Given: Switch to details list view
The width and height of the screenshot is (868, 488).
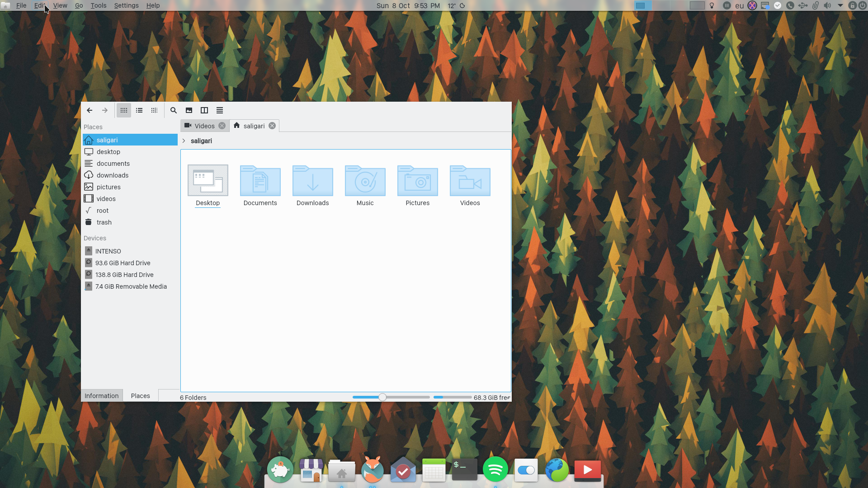Looking at the screenshot, I should [x=139, y=110].
